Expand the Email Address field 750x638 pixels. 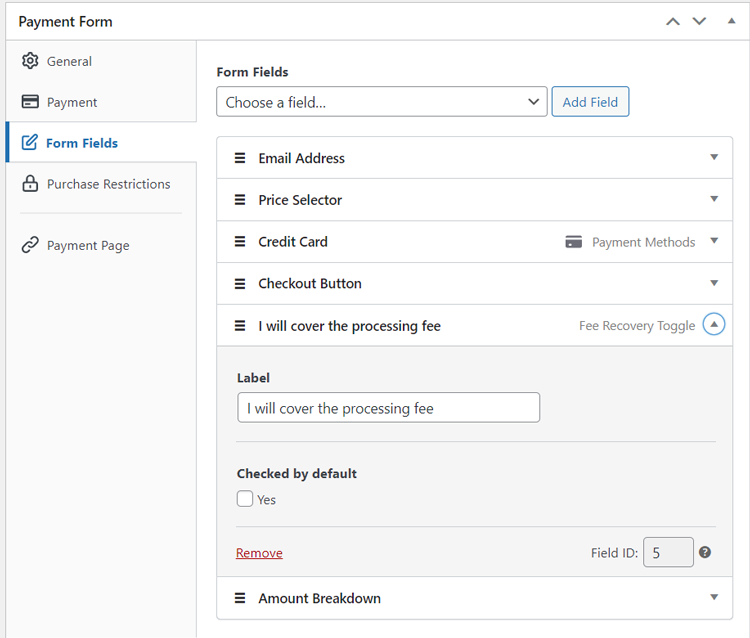click(714, 157)
